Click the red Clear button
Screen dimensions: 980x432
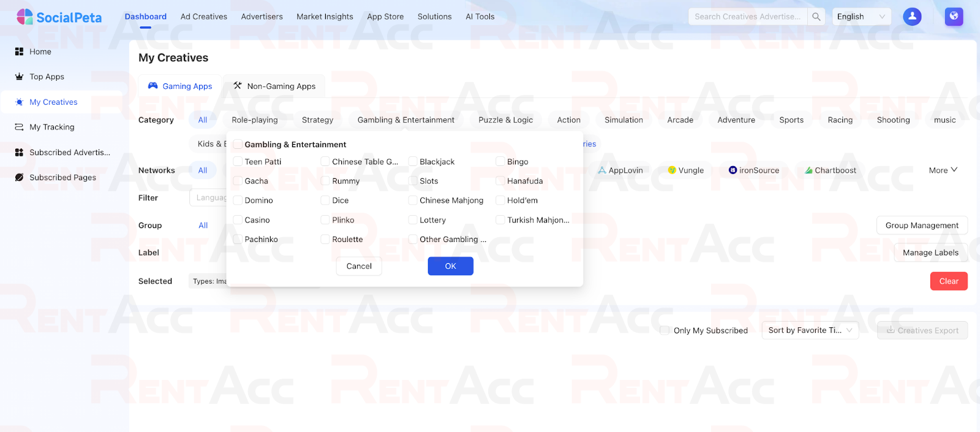949,281
